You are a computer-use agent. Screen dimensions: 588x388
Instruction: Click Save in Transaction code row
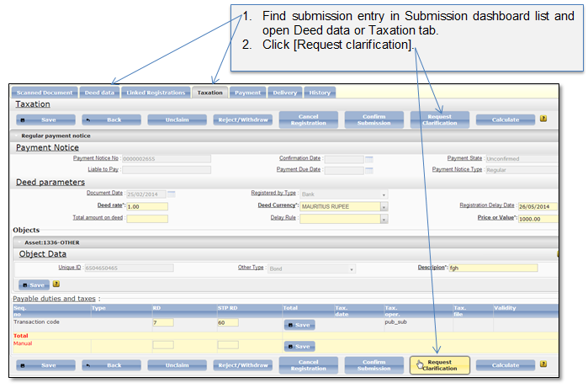click(x=299, y=325)
